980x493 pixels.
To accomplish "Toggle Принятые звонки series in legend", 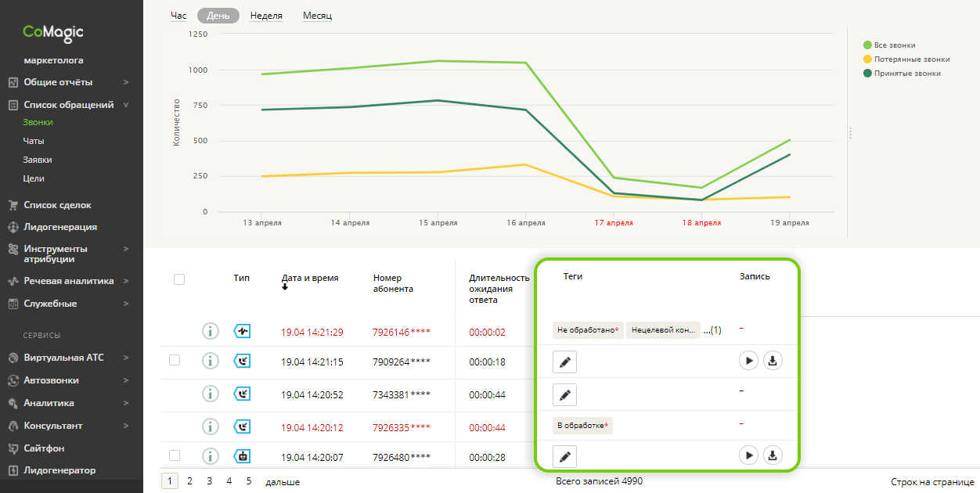I will click(902, 73).
